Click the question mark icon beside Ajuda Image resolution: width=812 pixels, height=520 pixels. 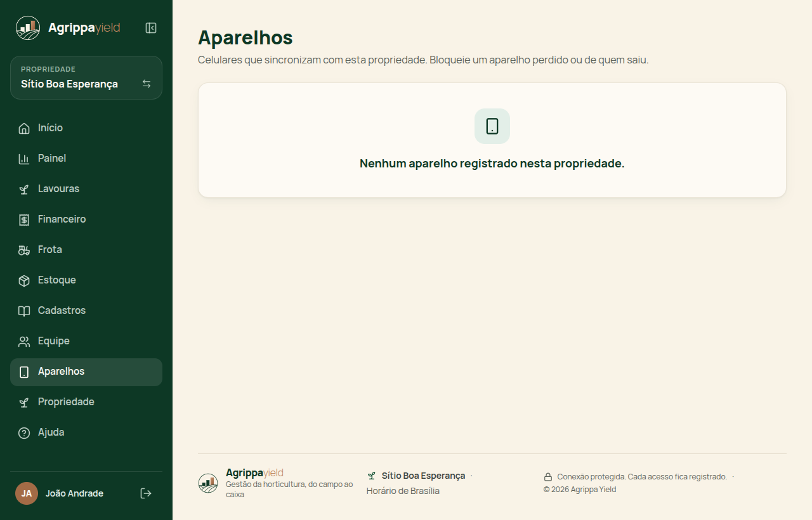[24, 432]
